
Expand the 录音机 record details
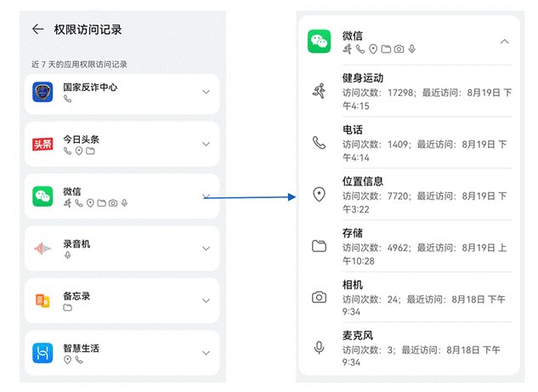(206, 248)
